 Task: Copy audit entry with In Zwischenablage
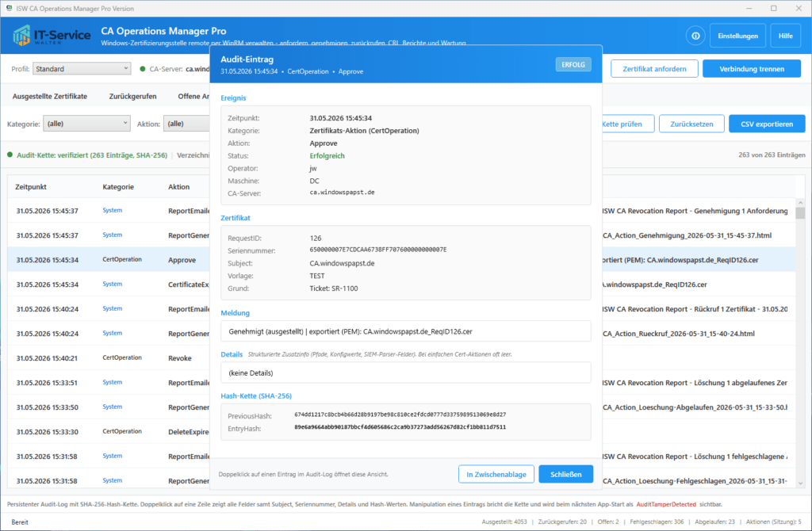tap(496, 474)
